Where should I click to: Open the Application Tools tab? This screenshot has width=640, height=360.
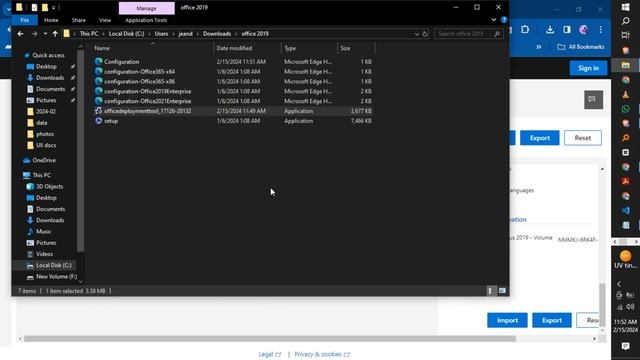[146, 20]
